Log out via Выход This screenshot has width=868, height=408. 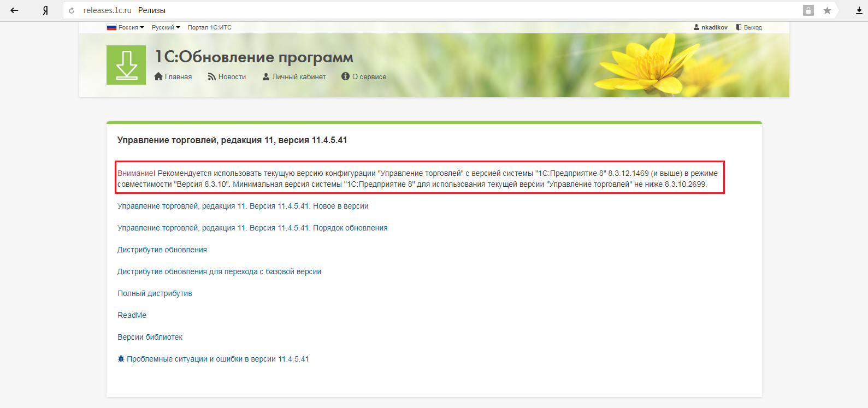point(749,27)
